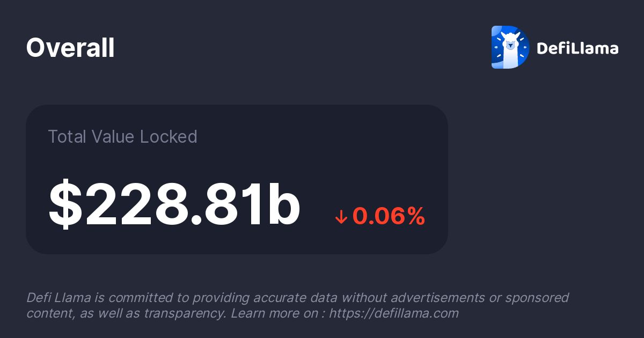Click the DefiLlama llama logo icon
This screenshot has height=338, width=644.
click(x=510, y=47)
